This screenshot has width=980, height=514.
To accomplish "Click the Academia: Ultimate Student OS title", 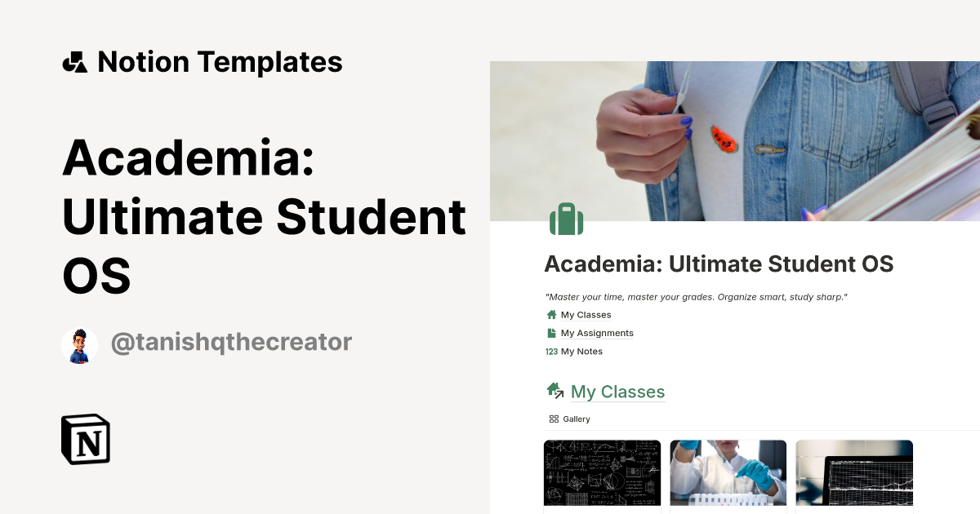I will (719, 264).
